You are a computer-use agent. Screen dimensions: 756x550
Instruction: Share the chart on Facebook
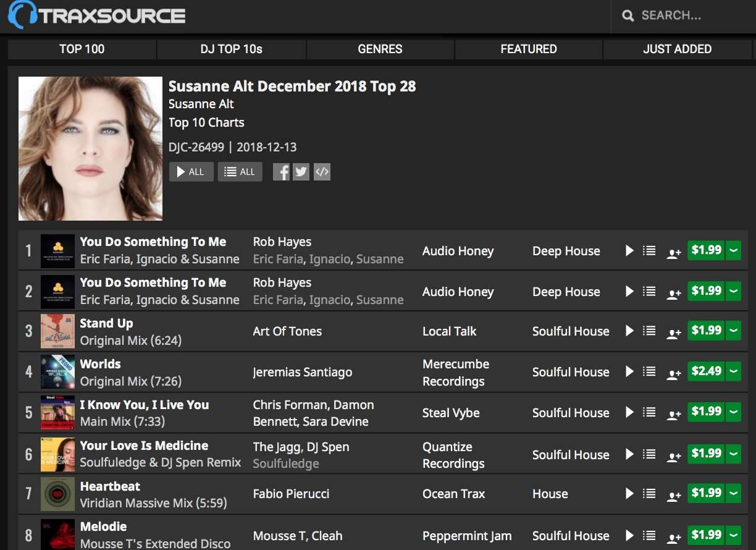coord(282,171)
